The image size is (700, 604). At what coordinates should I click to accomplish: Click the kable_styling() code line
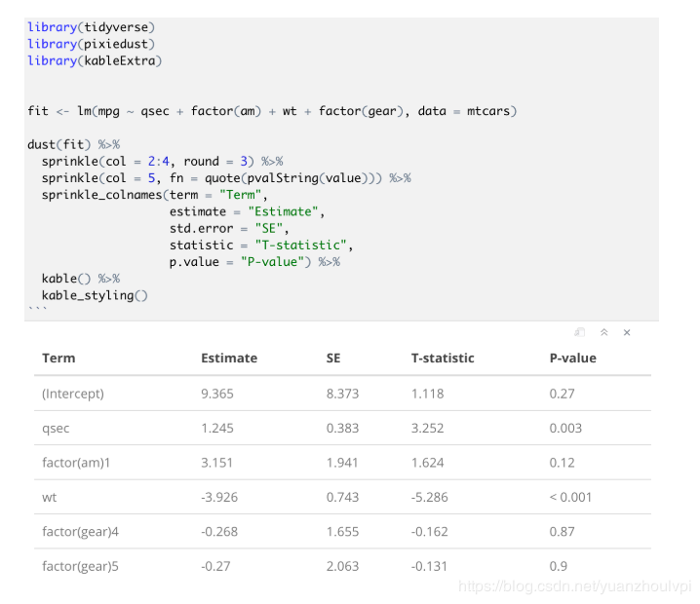point(95,295)
